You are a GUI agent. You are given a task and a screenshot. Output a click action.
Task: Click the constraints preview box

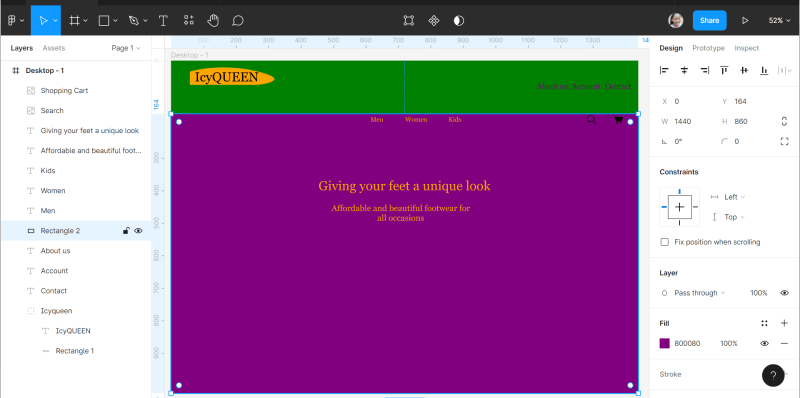pyautogui.click(x=680, y=207)
